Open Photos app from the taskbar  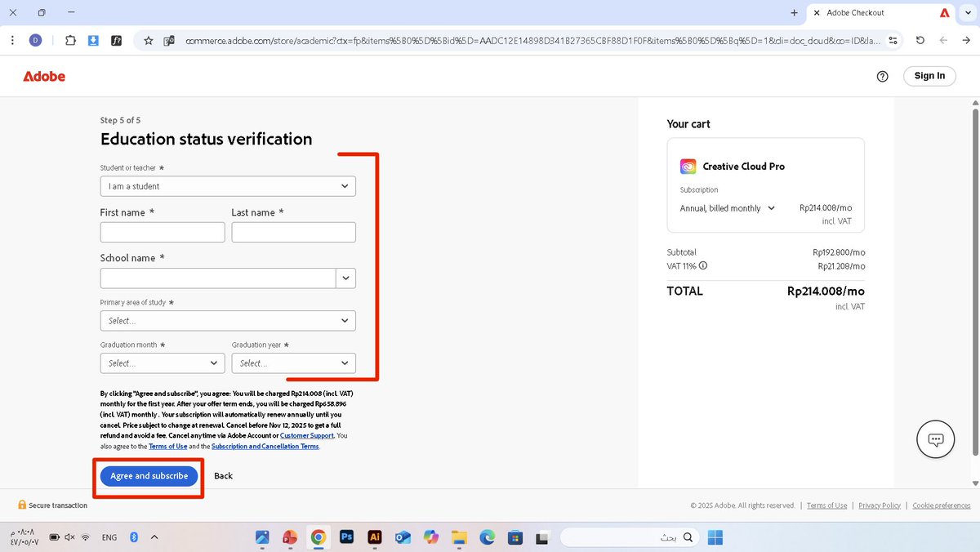[262, 537]
